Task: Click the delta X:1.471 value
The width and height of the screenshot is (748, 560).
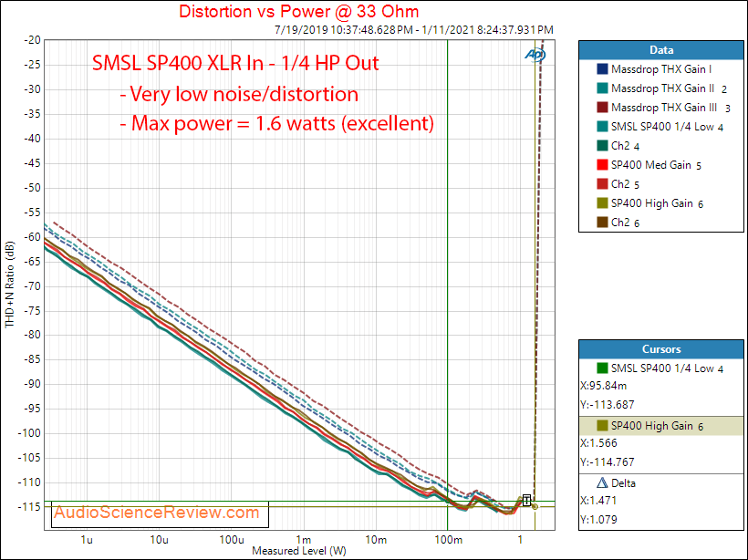Action: pyautogui.click(x=598, y=501)
